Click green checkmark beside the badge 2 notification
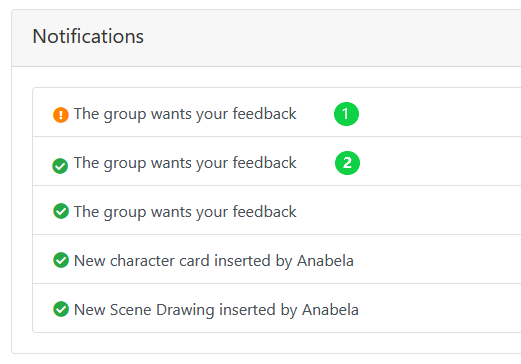521x364 pixels. 60,166
